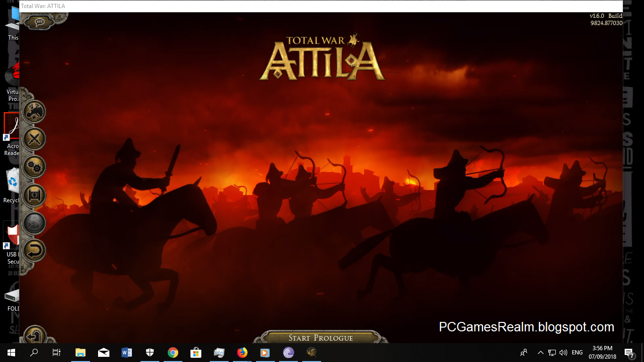Open the Windows Start menu

click(11, 353)
